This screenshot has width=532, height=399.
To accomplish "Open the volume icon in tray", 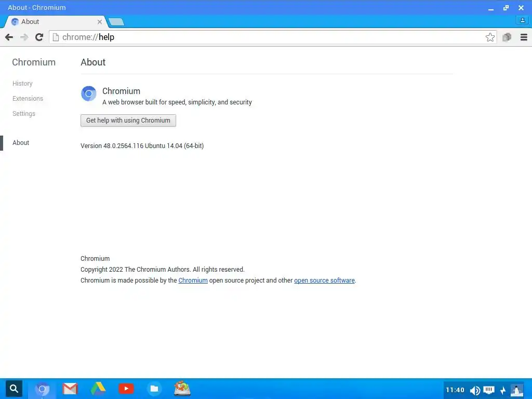I will tap(475, 391).
